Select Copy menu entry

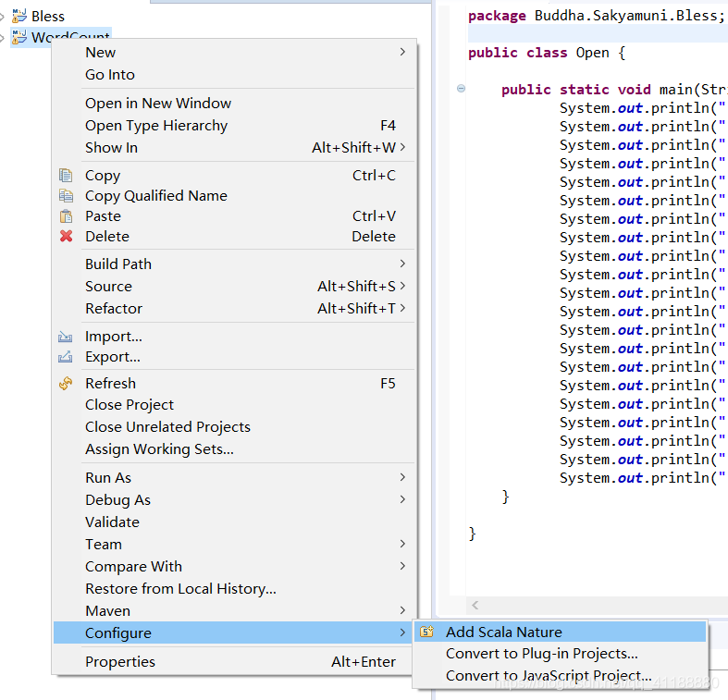tap(234, 176)
